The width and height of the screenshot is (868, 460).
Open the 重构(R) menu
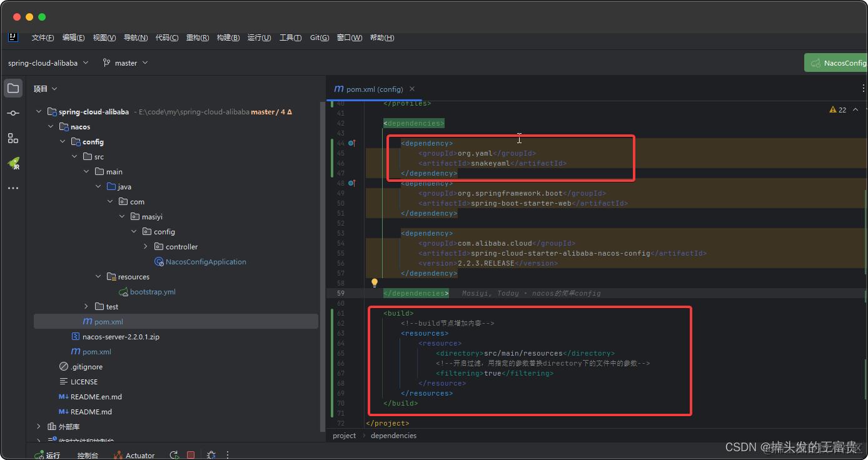[198, 37]
